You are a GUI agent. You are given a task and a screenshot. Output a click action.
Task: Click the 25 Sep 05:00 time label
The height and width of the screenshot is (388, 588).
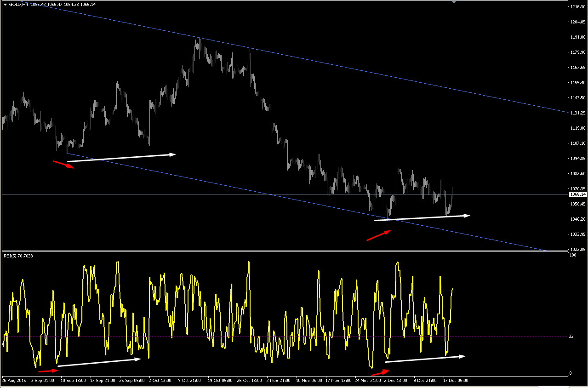point(132,381)
